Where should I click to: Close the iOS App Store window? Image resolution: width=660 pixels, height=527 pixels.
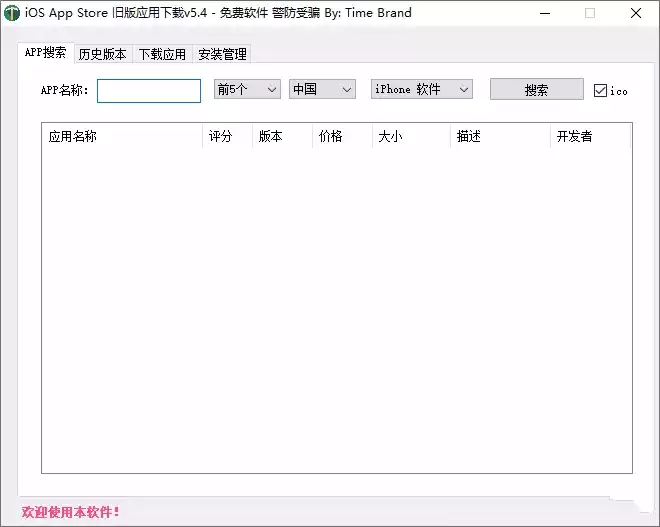click(x=636, y=13)
